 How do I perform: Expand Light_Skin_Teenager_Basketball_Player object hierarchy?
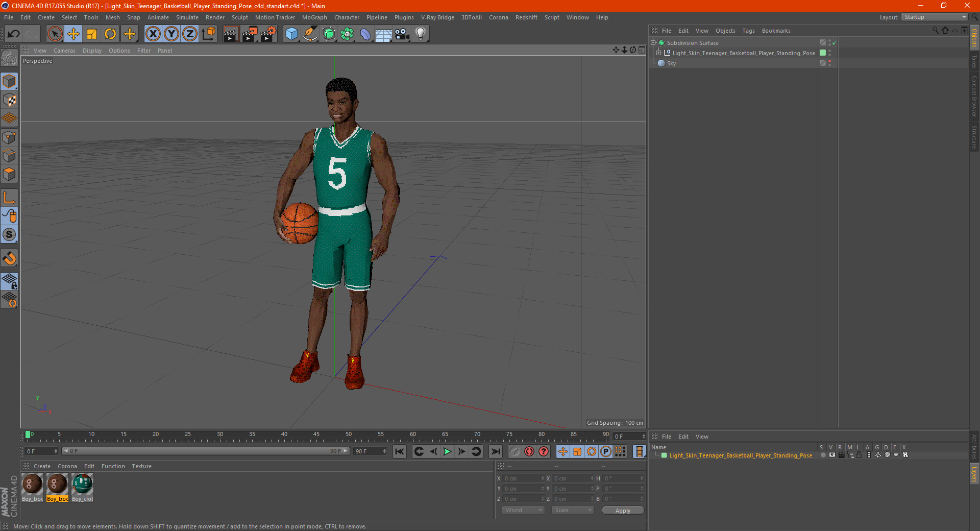pyautogui.click(x=658, y=53)
